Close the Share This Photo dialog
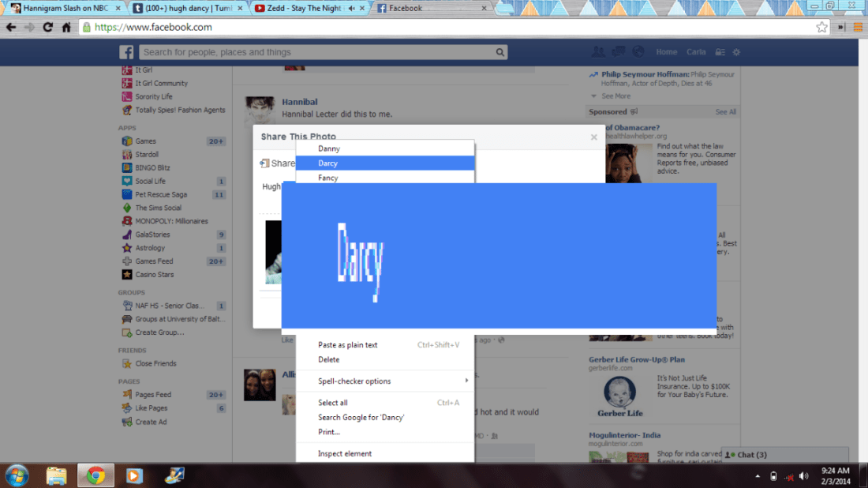 click(x=594, y=137)
